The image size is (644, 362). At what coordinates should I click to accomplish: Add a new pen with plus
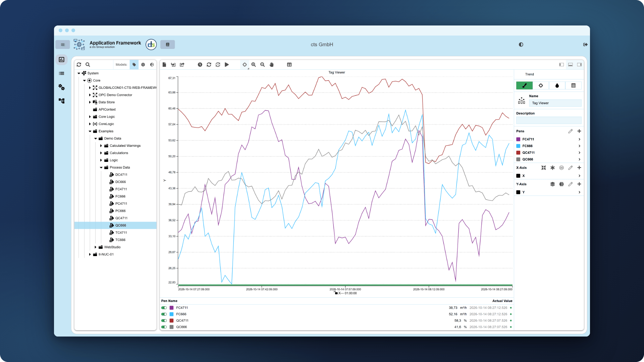(579, 131)
